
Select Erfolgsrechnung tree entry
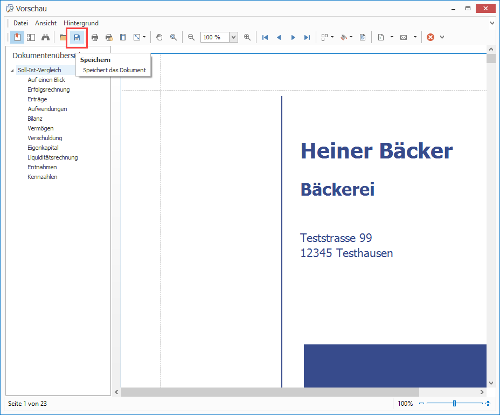[x=49, y=89]
